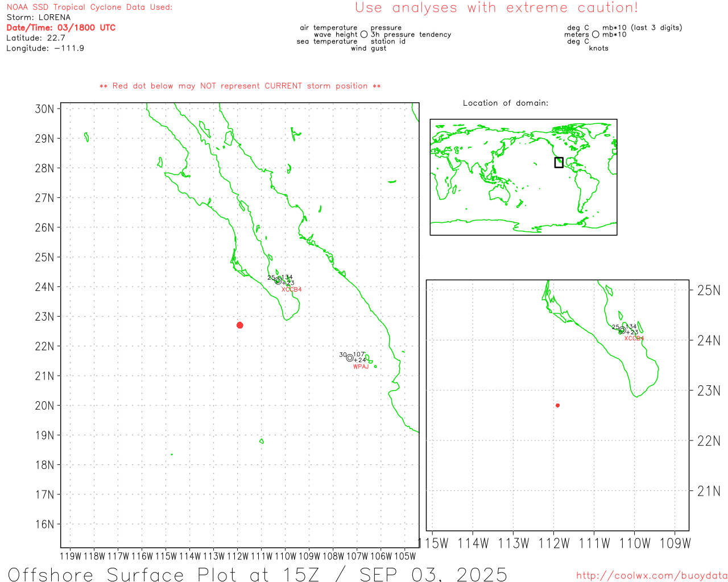
Task: Click the 'station id' legend label
Action: [x=388, y=41]
